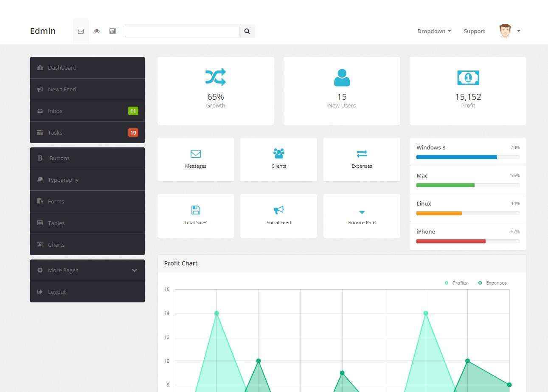This screenshot has height=392, width=548.
Task: Toggle the Expenses legend series
Action: point(492,283)
